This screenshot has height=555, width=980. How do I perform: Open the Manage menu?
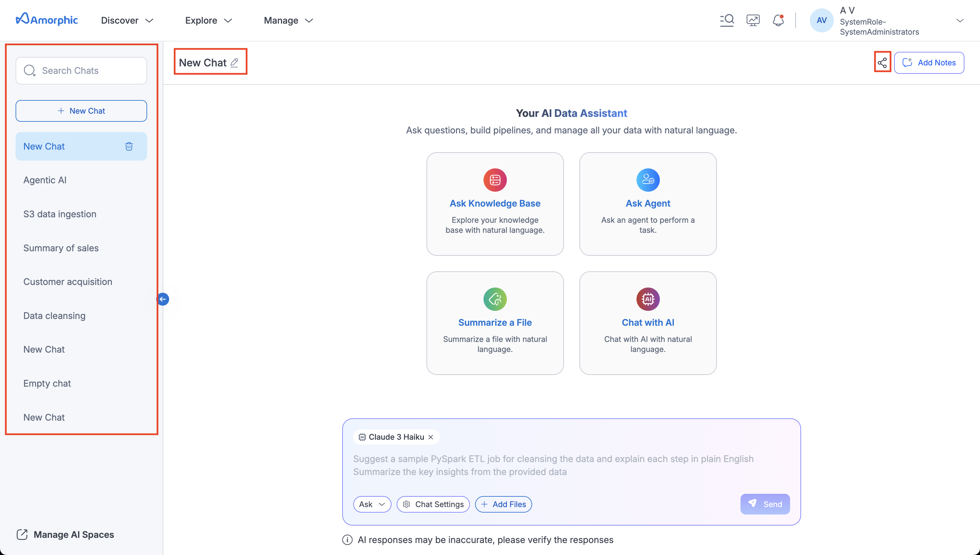288,21
